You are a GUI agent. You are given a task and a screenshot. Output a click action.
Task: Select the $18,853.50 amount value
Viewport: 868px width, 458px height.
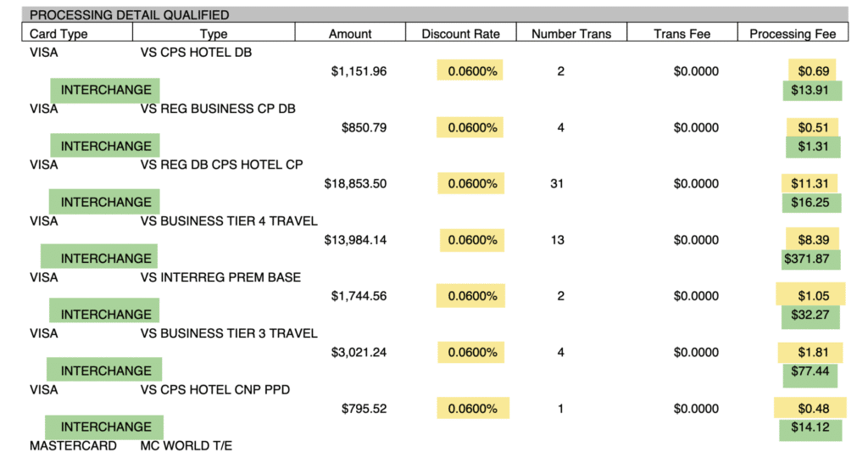pyautogui.click(x=355, y=184)
